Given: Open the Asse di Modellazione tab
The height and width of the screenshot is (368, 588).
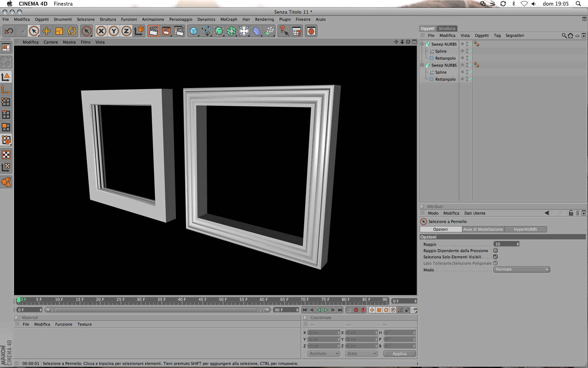Looking at the screenshot, I should click(483, 229).
